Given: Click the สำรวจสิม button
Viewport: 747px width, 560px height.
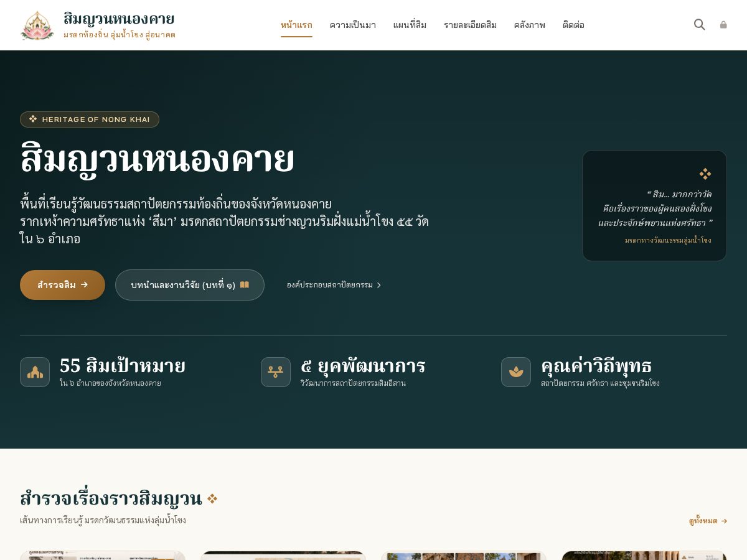Looking at the screenshot, I should pyautogui.click(x=62, y=285).
